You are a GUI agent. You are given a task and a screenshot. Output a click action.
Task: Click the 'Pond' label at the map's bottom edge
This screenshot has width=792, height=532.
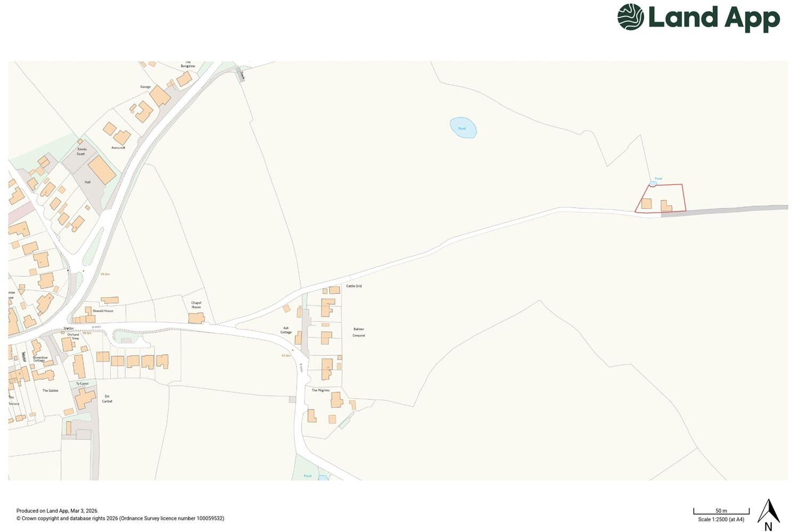click(x=307, y=476)
